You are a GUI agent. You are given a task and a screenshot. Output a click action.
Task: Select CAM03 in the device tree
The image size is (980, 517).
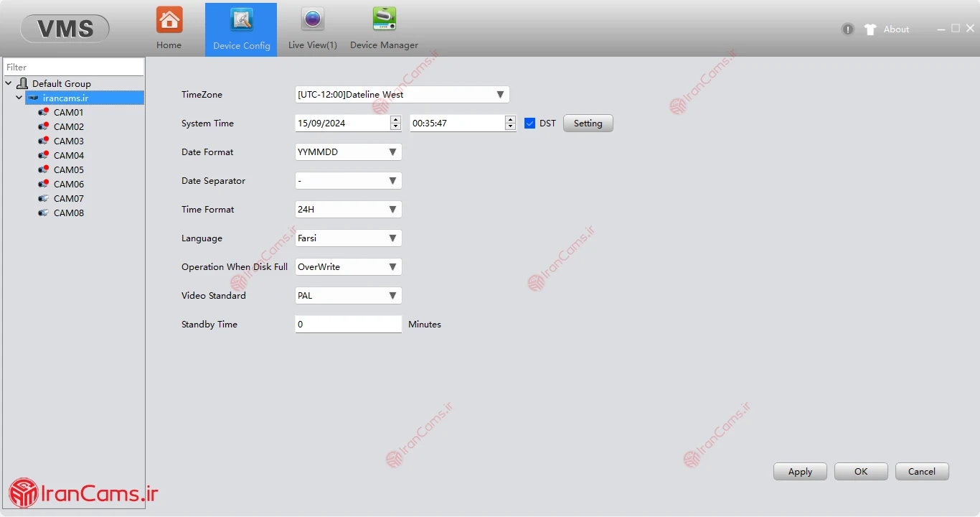tap(69, 141)
